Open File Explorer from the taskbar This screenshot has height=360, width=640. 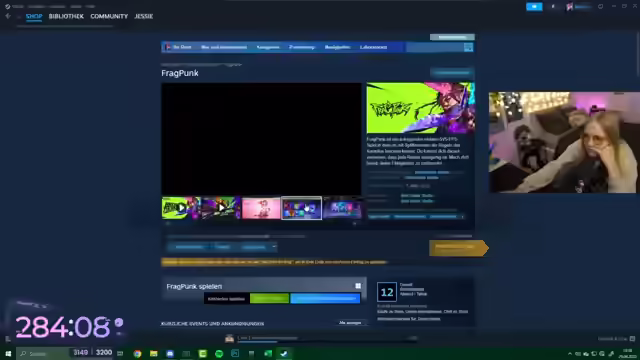pyautogui.click(x=153, y=353)
